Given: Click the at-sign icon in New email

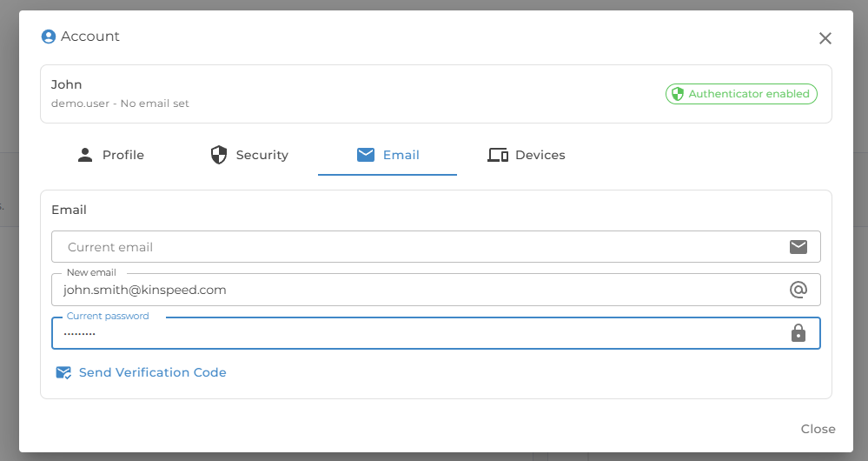Looking at the screenshot, I should (x=798, y=290).
